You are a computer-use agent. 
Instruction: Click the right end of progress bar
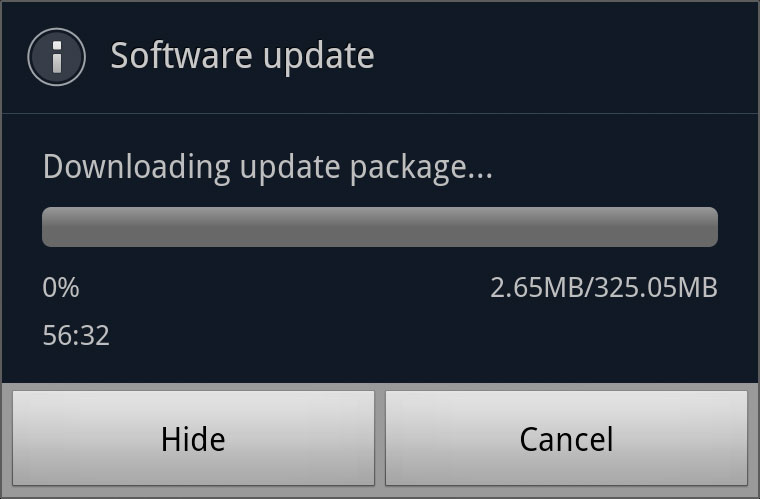click(x=712, y=227)
